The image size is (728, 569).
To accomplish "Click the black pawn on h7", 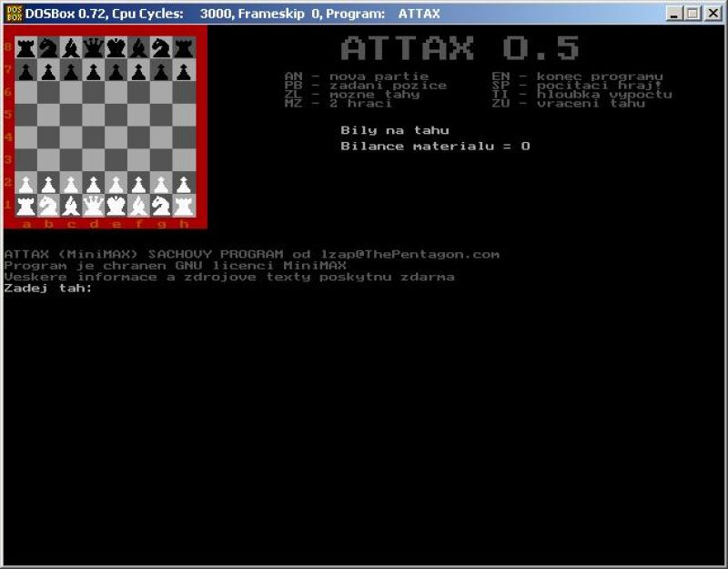I will coord(184,72).
